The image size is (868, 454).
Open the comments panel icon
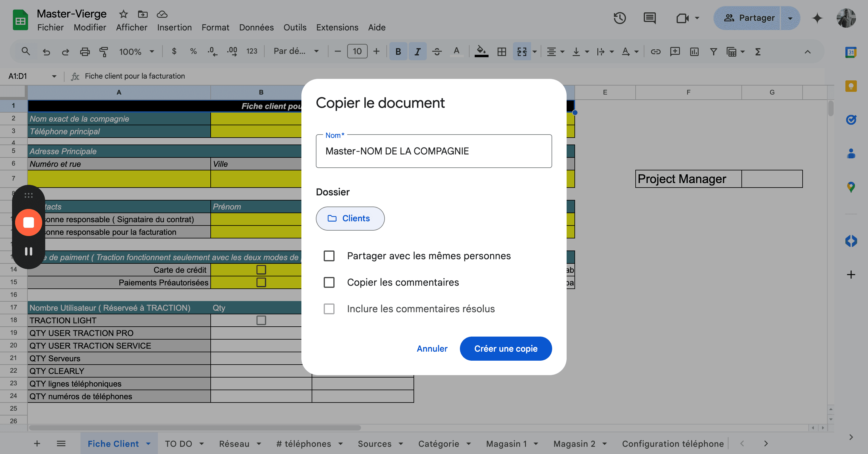tap(649, 18)
